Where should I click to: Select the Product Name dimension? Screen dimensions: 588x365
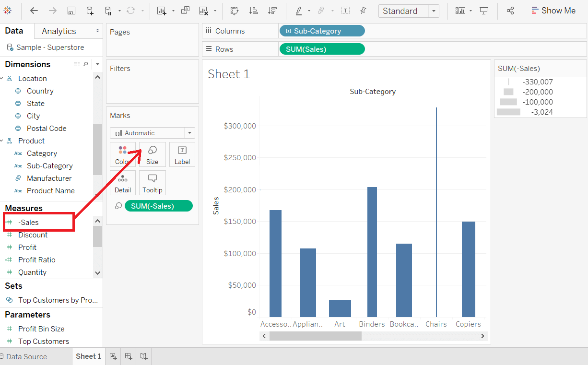click(x=51, y=191)
